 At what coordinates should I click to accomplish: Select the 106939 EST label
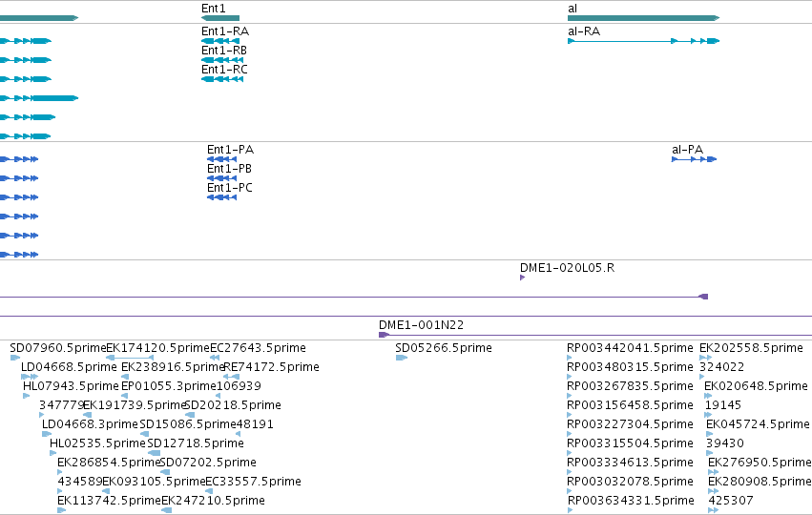tap(239, 386)
